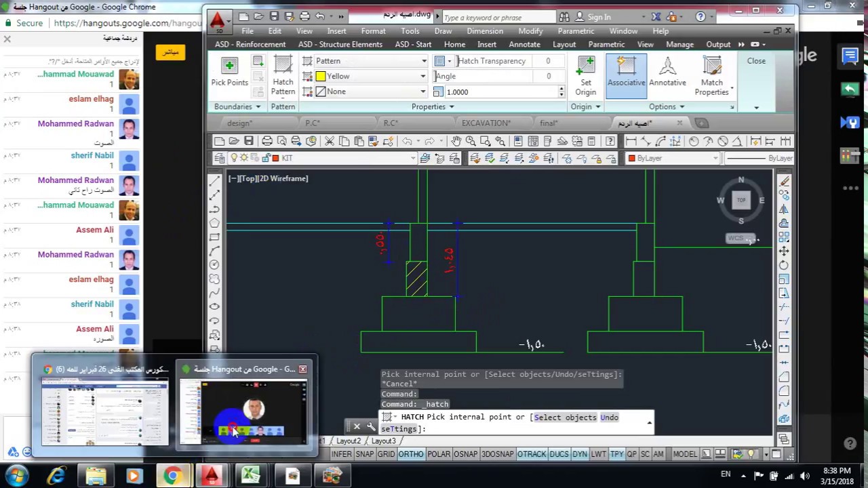This screenshot has height=488, width=868.
Task: Click the Linear dimension icon
Action: click(x=631, y=141)
